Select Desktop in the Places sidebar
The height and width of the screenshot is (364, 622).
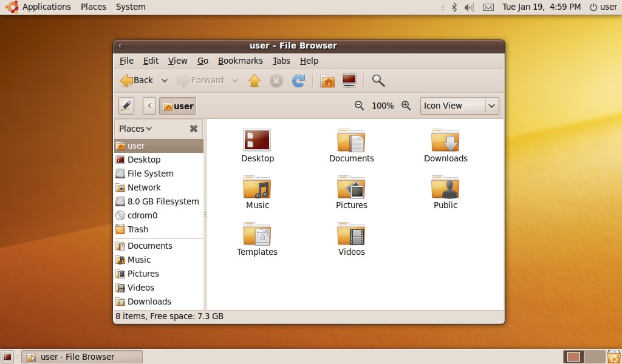coord(159,160)
